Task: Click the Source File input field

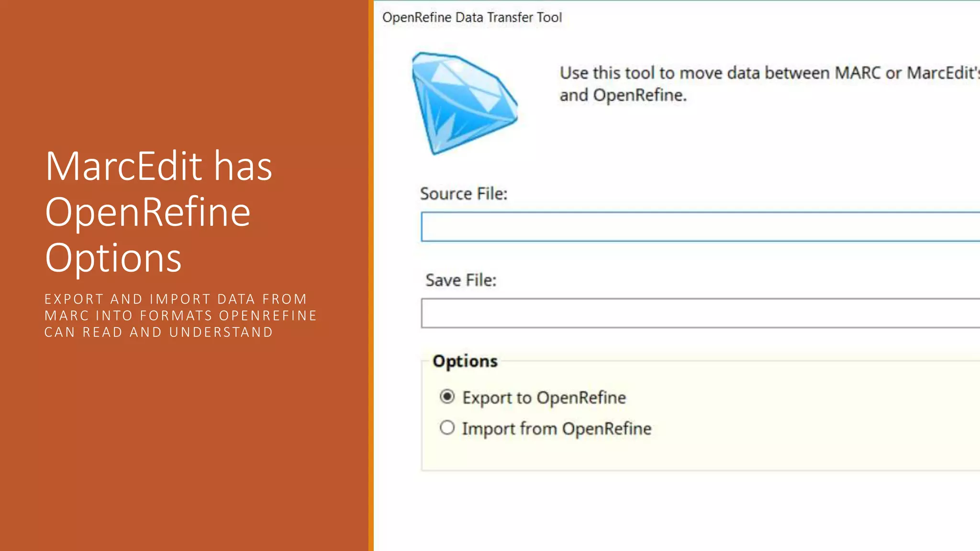Action: coord(701,227)
